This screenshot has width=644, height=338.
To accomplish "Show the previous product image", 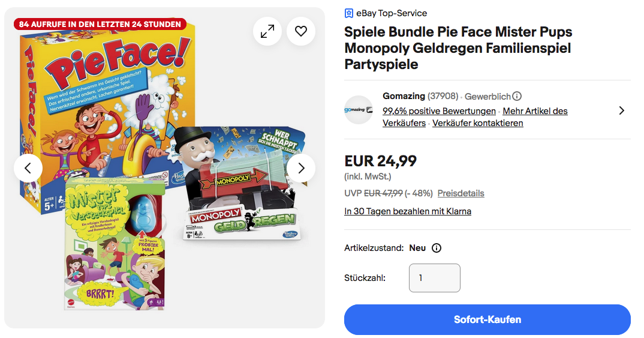I will click(28, 168).
